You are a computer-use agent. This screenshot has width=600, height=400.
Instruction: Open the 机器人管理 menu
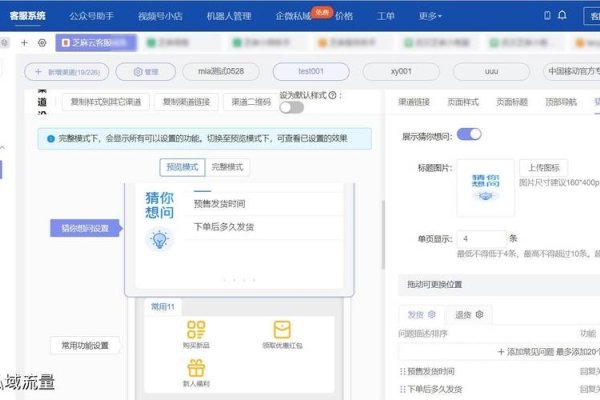tap(229, 16)
